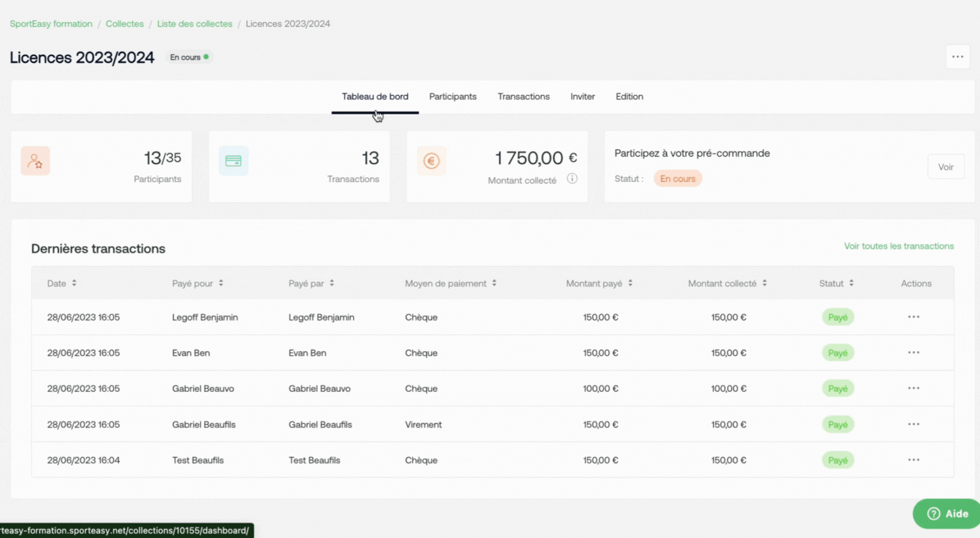The width and height of the screenshot is (980, 538).
Task: Switch to the Participants tab
Action: 453,96
